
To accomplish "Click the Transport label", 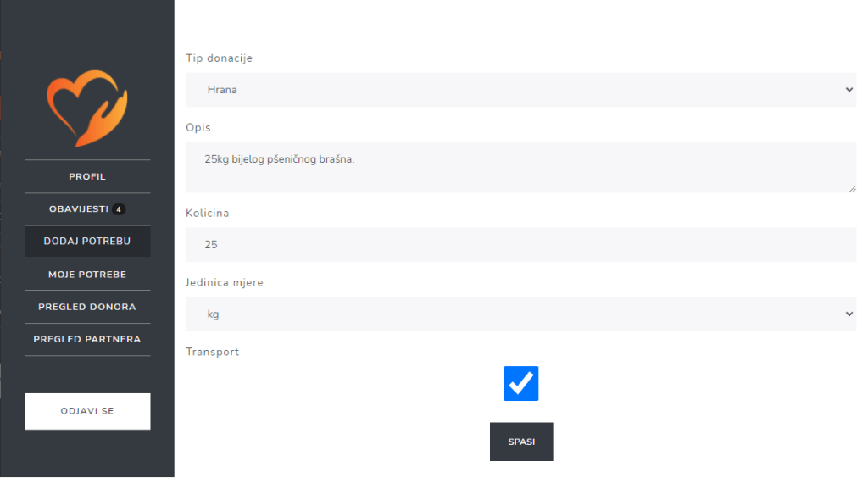I will pos(212,352).
